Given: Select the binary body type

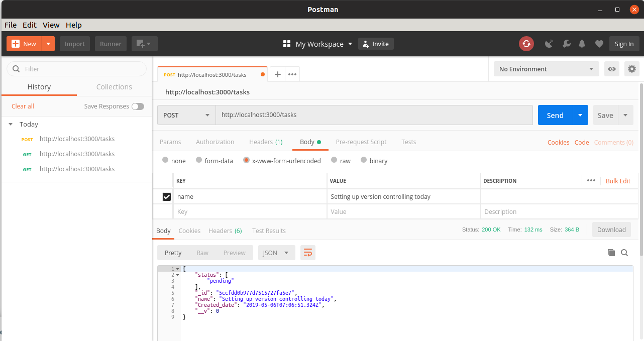Looking at the screenshot, I should tap(364, 160).
